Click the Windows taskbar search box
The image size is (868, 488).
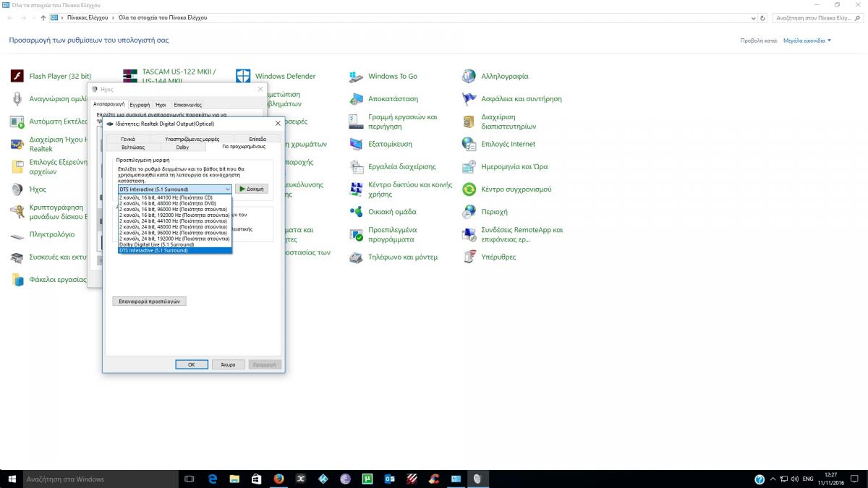click(x=100, y=479)
